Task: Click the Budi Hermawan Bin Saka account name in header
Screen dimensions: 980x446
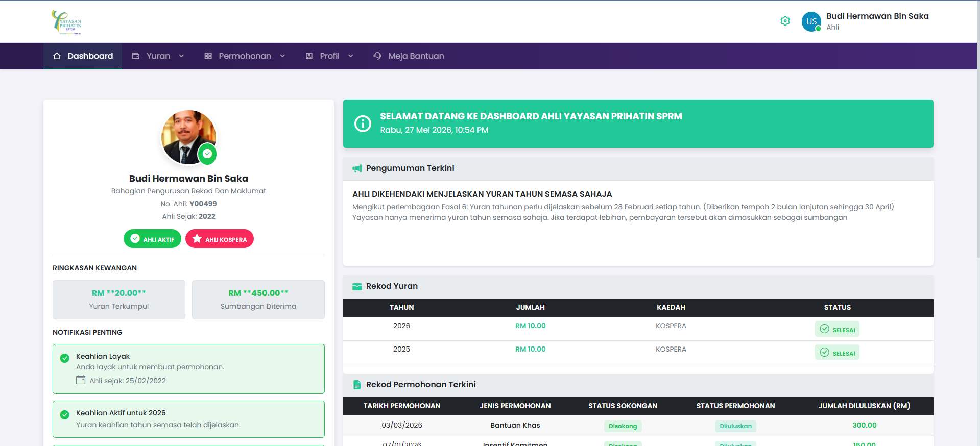Action: tap(877, 16)
